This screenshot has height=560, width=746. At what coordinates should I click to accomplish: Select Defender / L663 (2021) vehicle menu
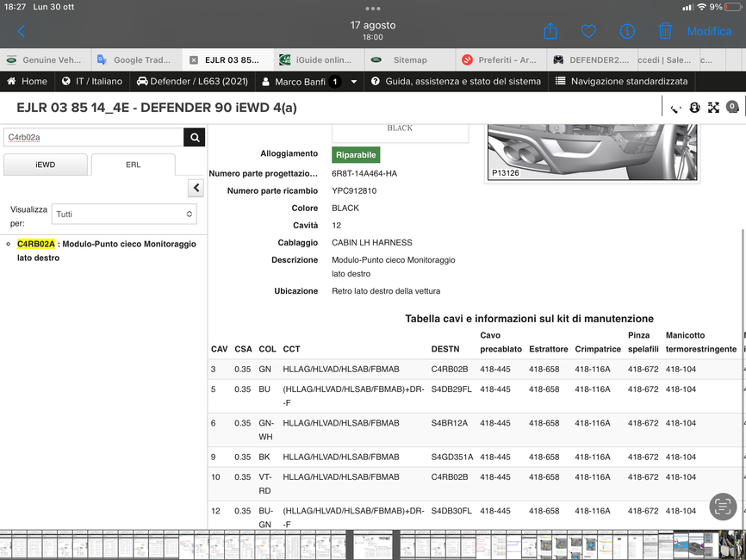point(192,81)
